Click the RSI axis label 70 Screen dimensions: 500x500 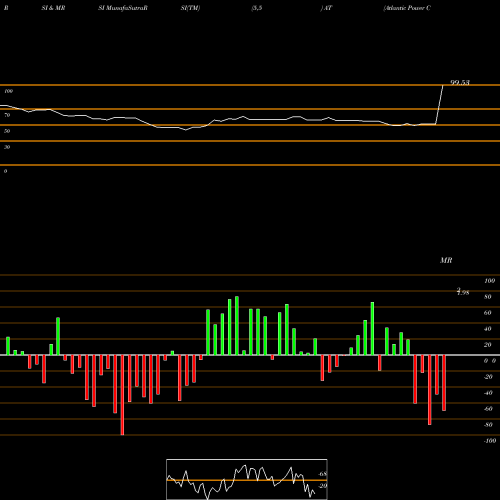point(7,115)
